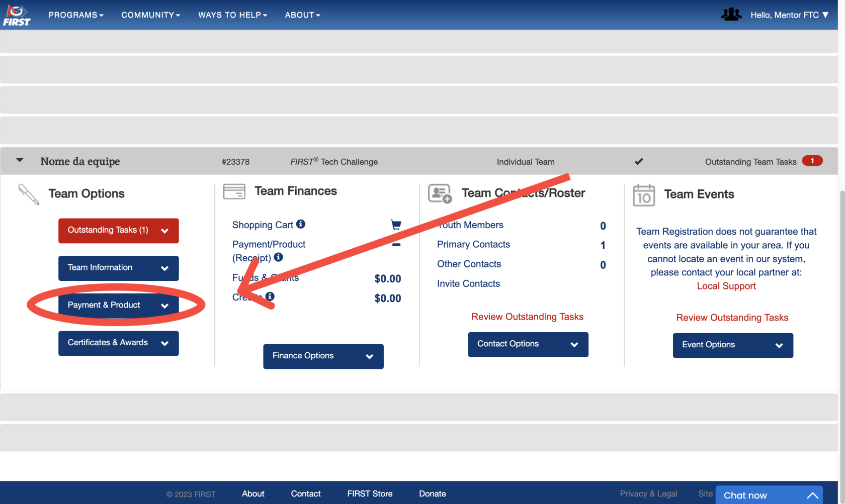Click the Invite Contacts link
Viewport: 845px width, 504px height.
(468, 283)
